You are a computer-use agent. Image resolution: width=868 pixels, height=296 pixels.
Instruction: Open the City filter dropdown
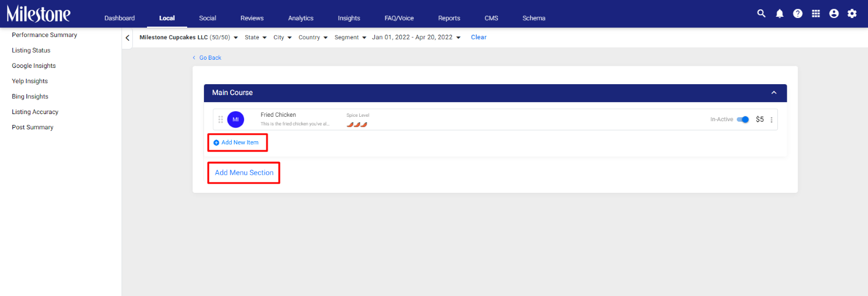pyautogui.click(x=283, y=37)
